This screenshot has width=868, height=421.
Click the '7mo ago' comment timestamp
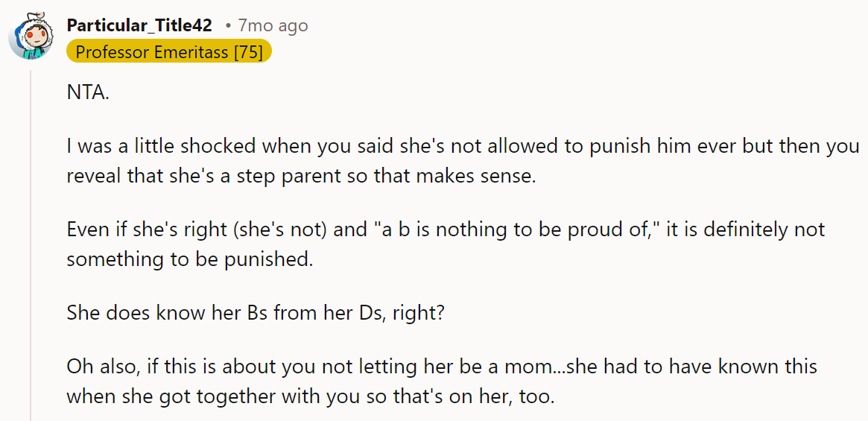pyautogui.click(x=273, y=25)
